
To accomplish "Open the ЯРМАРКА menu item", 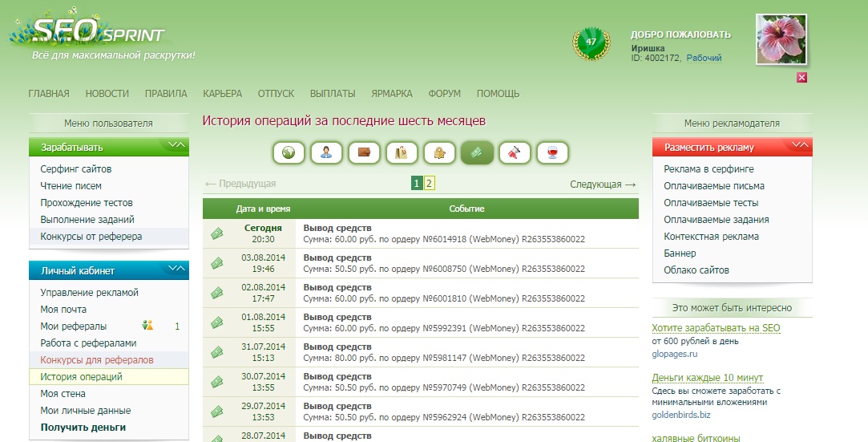I will pyautogui.click(x=392, y=94).
